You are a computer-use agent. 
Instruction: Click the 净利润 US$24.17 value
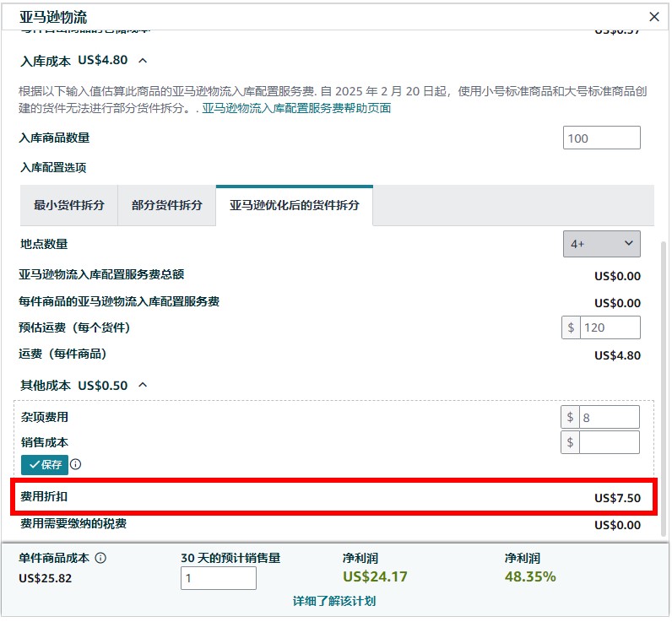pyautogui.click(x=375, y=577)
